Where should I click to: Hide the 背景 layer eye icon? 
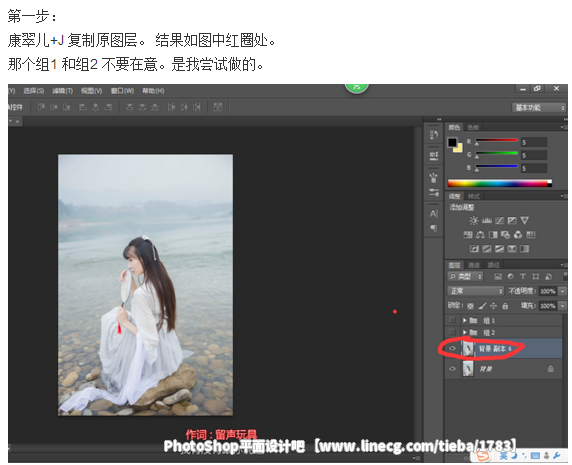(x=452, y=369)
